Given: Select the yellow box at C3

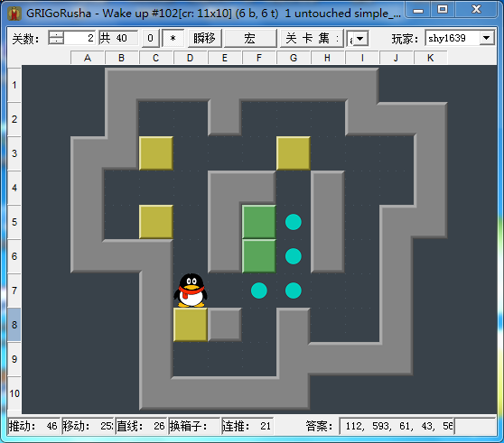Looking at the screenshot, I should (156, 153).
